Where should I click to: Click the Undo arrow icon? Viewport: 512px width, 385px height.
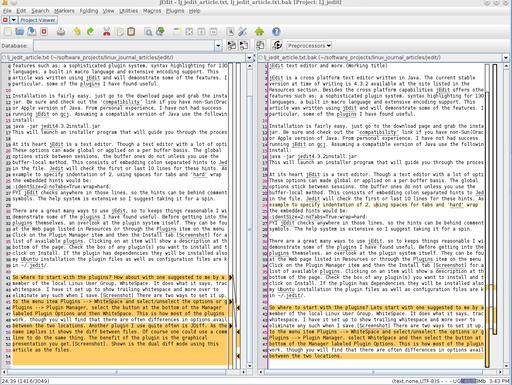77,32
